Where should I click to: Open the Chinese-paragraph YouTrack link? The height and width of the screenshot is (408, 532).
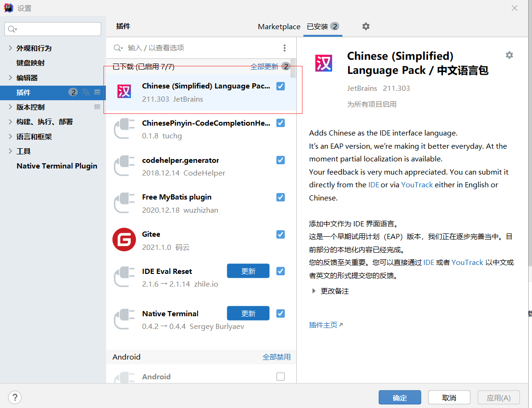(467, 263)
